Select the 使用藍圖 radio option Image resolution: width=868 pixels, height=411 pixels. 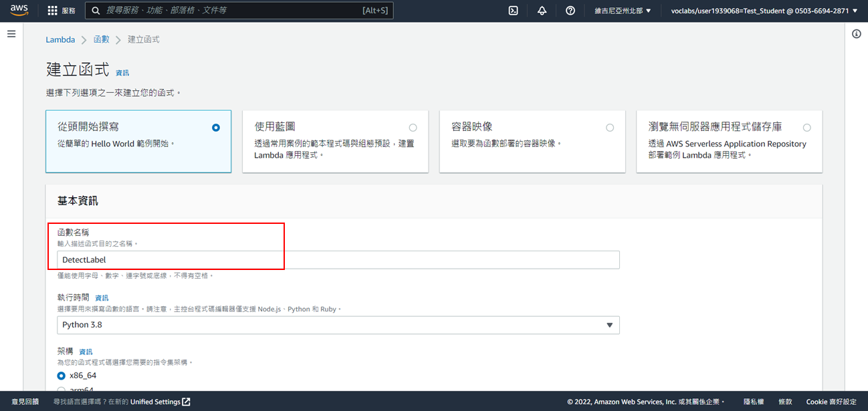413,128
